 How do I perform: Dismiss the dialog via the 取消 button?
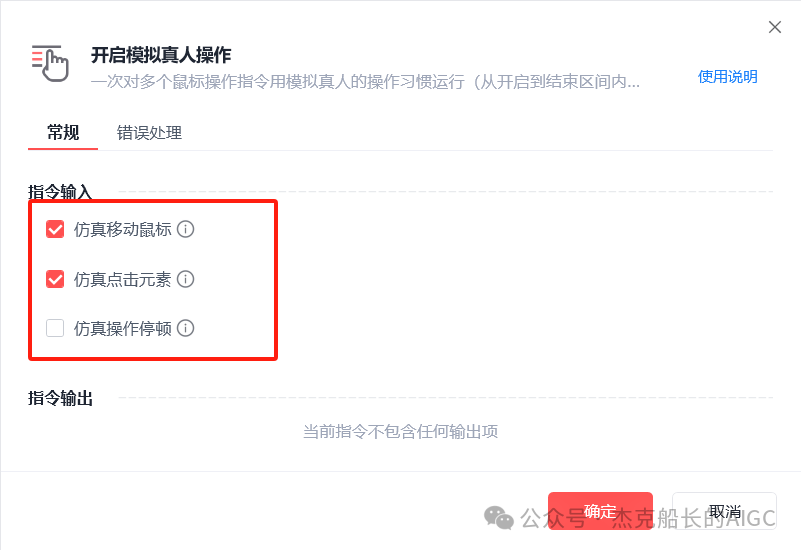[x=724, y=511]
